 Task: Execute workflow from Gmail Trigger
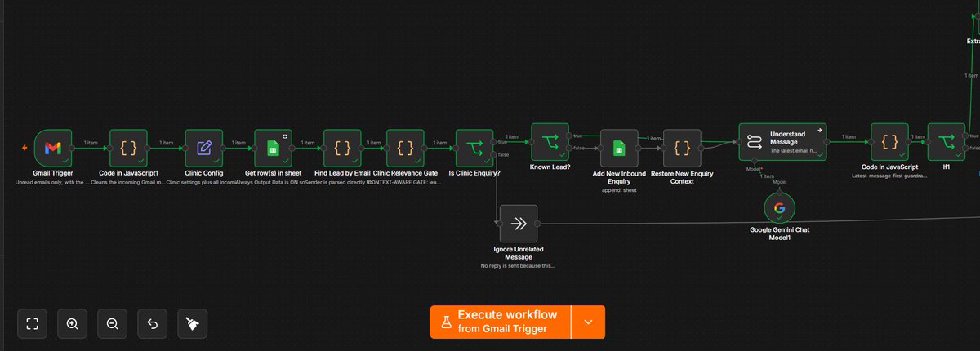500,322
